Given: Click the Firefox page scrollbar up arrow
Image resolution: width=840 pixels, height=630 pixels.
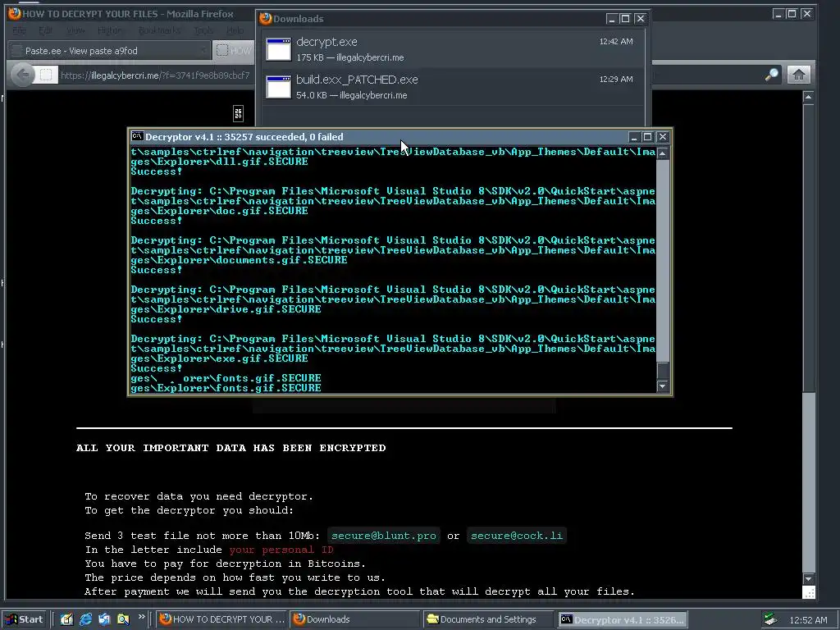Looking at the screenshot, I should (x=808, y=97).
